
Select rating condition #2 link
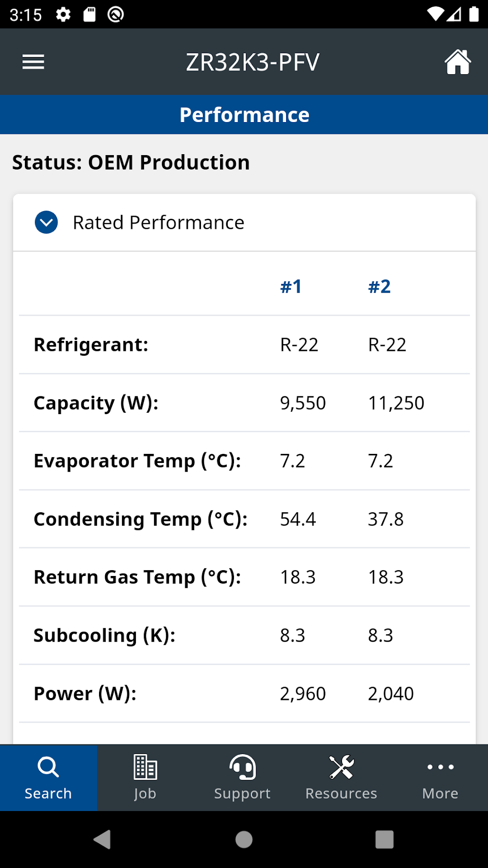click(379, 287)
